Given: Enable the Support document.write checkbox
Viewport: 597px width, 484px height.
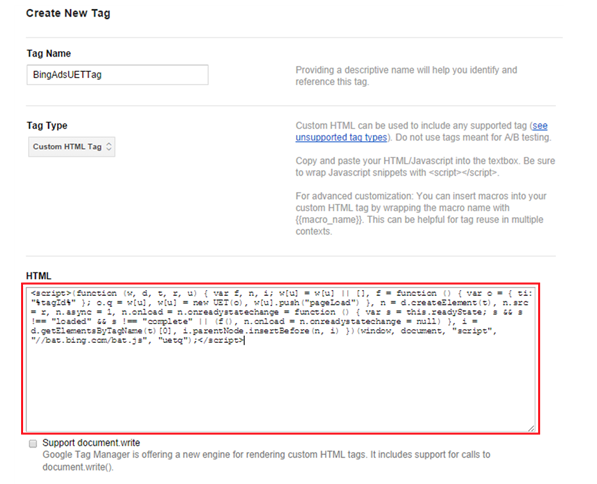Looking at the screenshot, I should coord(33,444).
